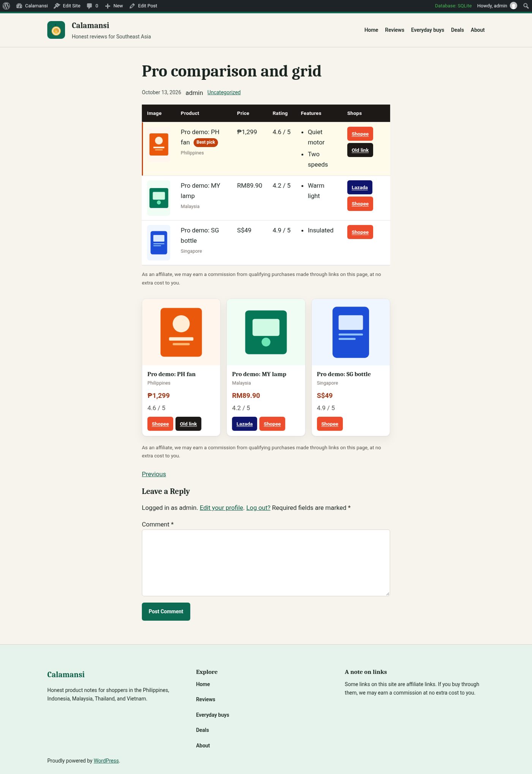Open Deals in header navigation
The height and width of the screenshot is (774, 532).
click(x=458, y=30)
